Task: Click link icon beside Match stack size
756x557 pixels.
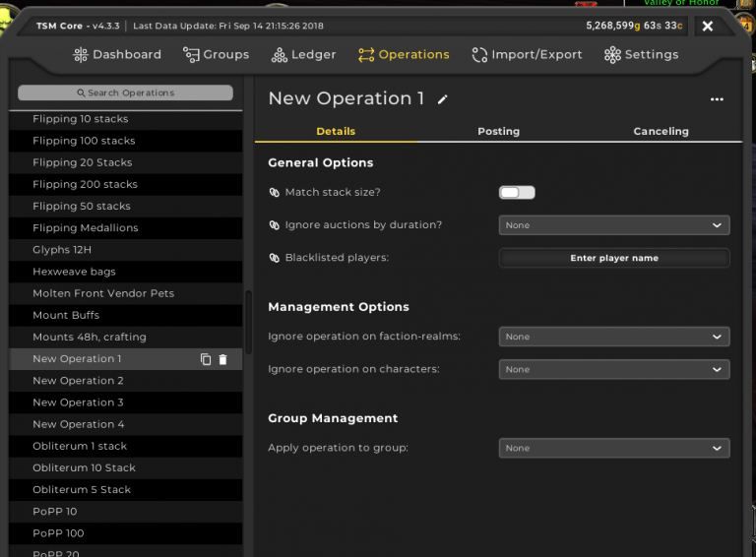Action: point(275,193)
